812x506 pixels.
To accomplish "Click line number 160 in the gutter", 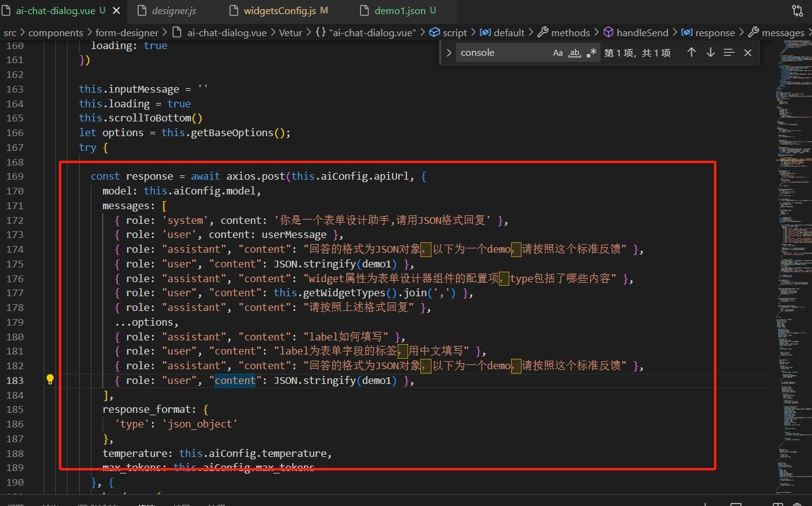I will [14, 45].
